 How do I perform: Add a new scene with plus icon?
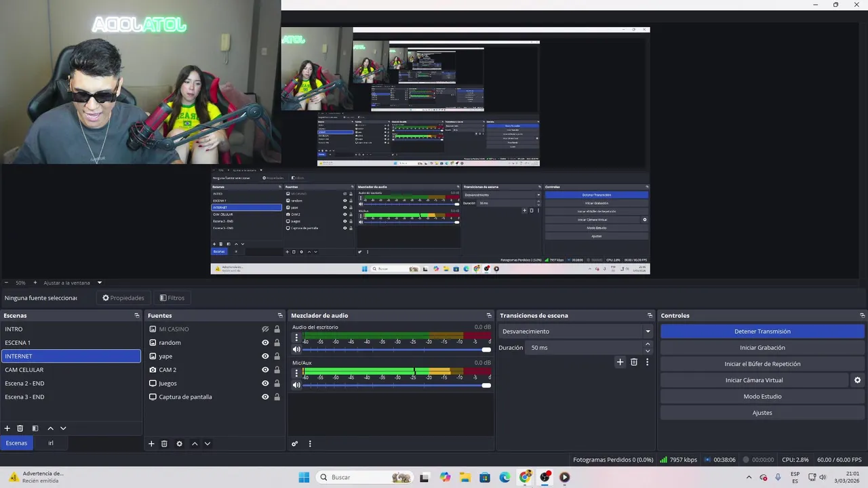(x=7, y=428)
